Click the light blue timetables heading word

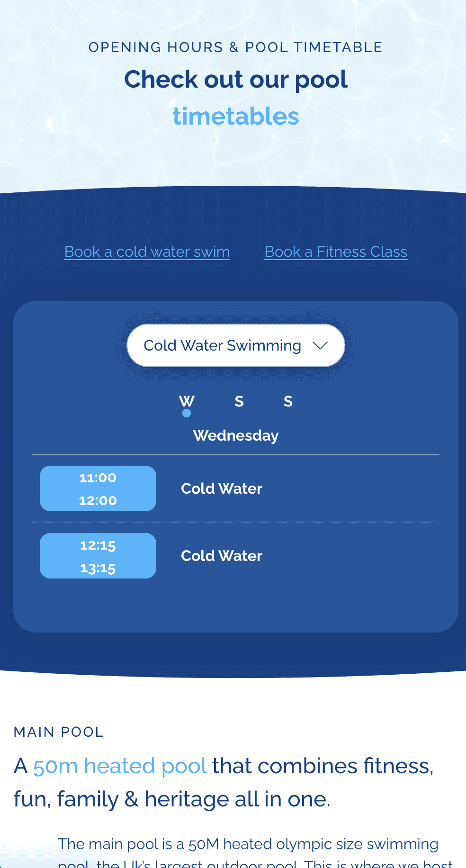click(x=235, y=116)
